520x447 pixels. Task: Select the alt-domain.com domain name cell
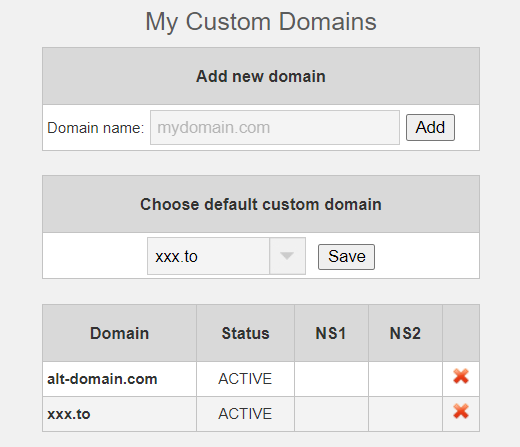tap(102, 379)
